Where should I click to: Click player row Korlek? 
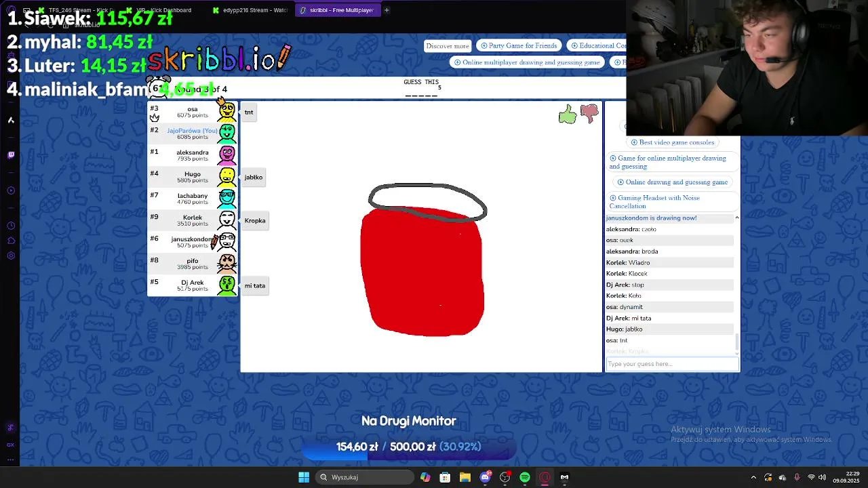pyautogui.click(x=193, y=220)
